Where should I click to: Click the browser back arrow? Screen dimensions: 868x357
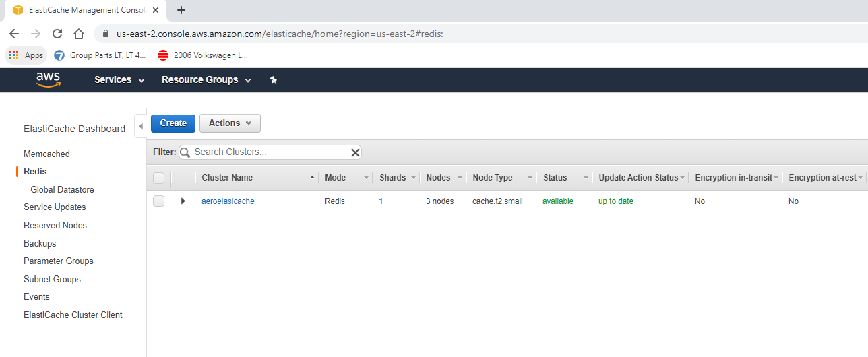14,34
